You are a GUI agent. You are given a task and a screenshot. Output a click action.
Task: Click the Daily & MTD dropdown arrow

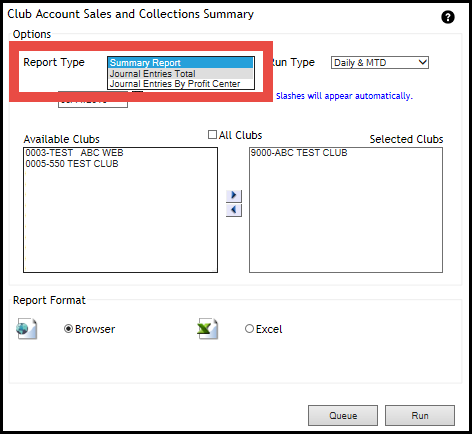click(x=423, y=63)
